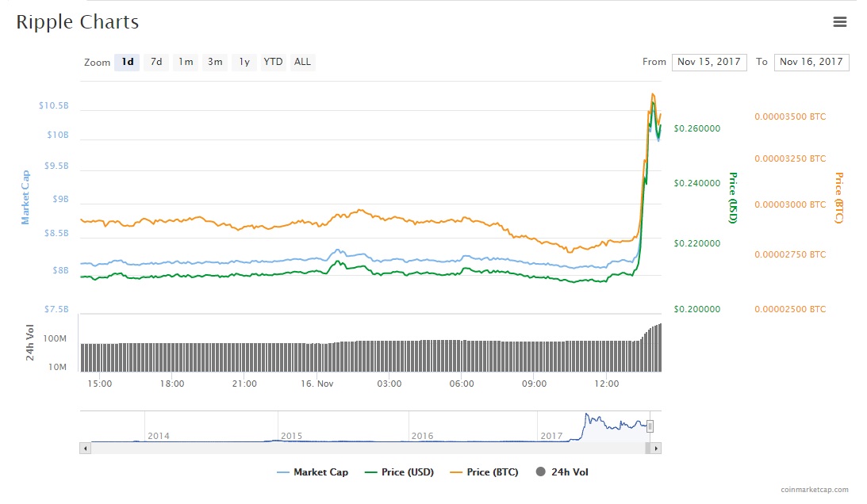867x504 pixels.
Task: Set zoom range to 3m
Action: tap(215, 62)
